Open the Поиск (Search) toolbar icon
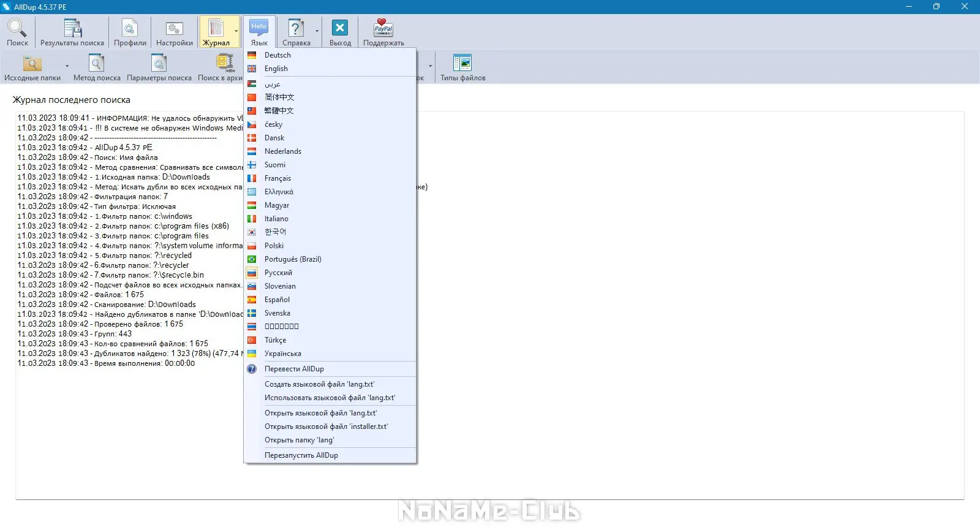Image resolution: width=980 pixels, height=527 pixels. 17,32
